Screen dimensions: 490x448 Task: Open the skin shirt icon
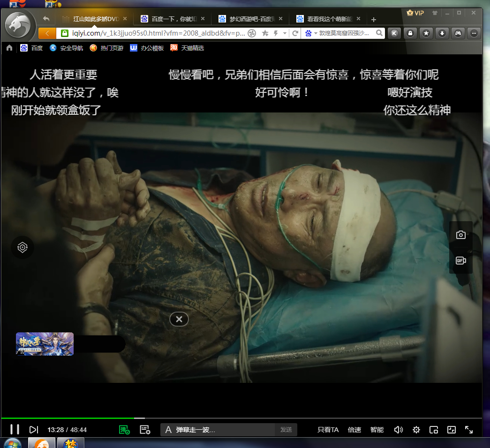pyautogui.click(x=435, y=13)
